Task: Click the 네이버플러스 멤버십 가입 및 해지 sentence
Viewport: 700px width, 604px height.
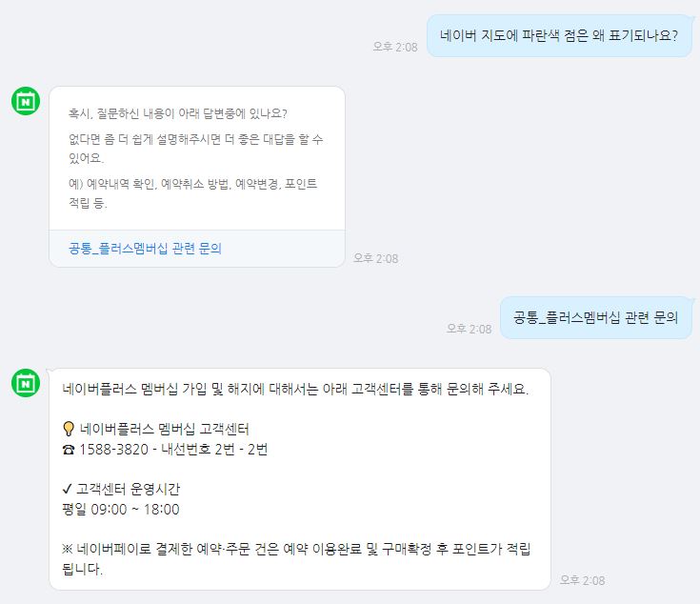Action: point(295,389)
